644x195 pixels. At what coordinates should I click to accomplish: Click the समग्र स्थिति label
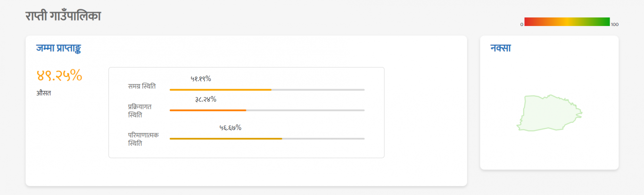141,86
